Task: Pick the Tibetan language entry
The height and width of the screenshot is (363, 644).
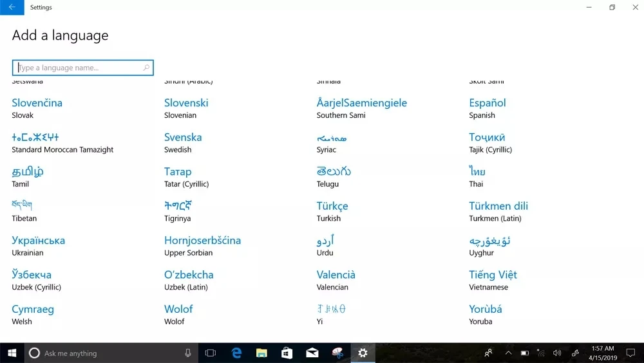Action: coord(24,212)
